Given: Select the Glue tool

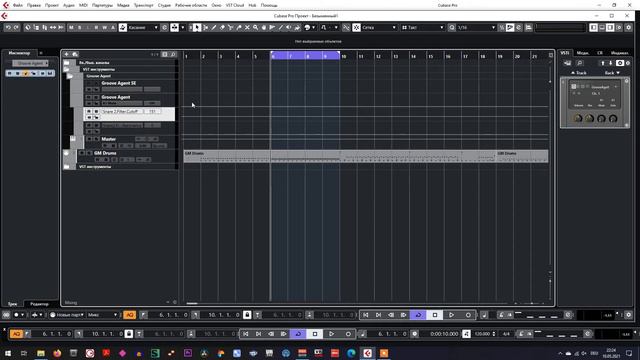Looking at the screenshot, I should (x=239, y=27).
